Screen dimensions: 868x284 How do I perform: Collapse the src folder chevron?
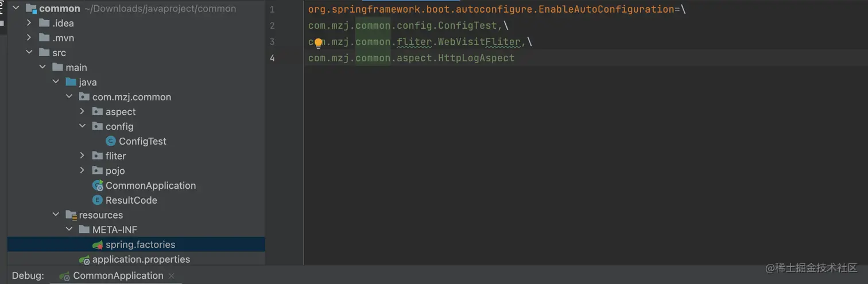pos(29,53)
